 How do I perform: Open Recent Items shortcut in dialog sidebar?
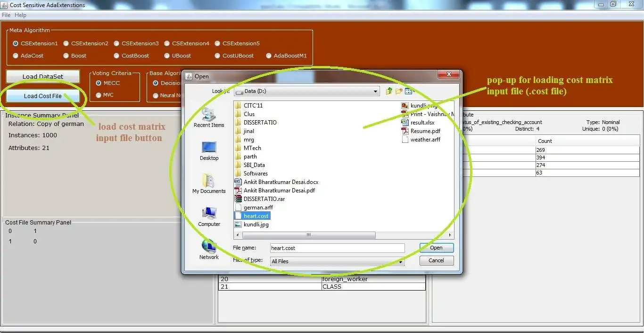(209, 118)
